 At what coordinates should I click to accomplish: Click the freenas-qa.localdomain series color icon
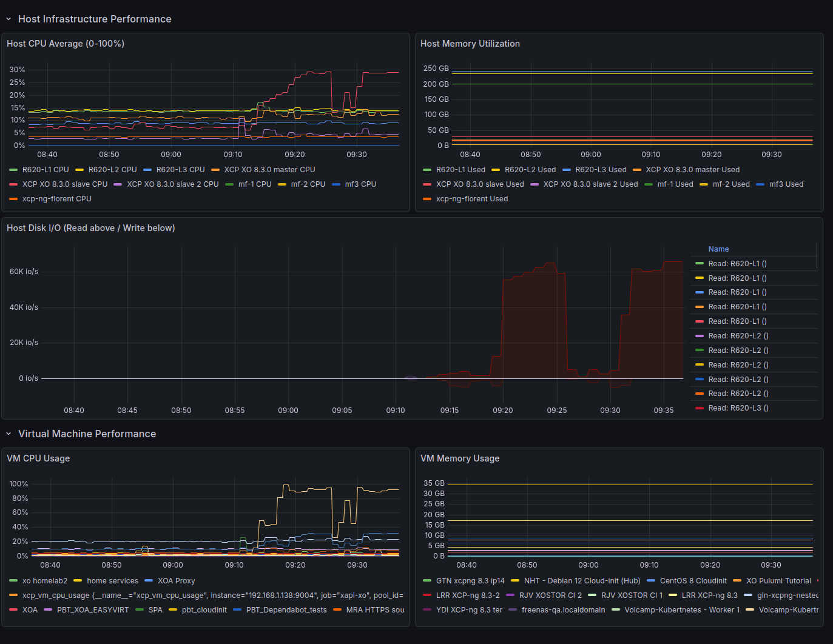pos(513,610)
